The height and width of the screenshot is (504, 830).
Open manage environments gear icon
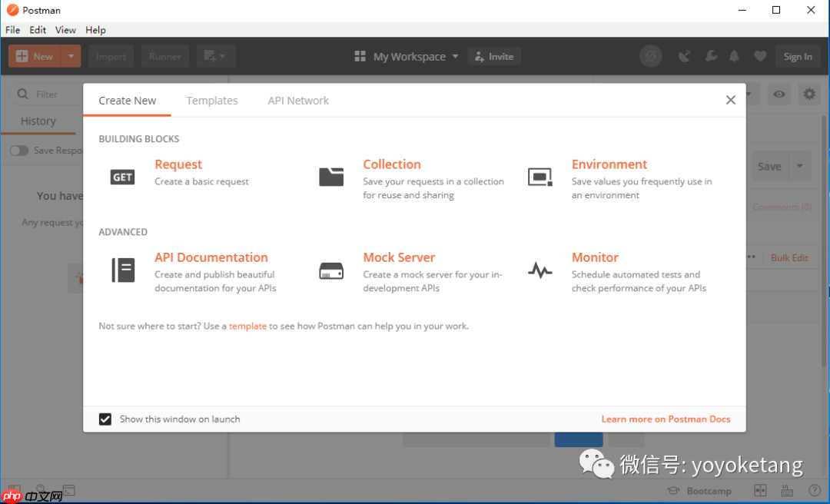[x=809, y=94]
